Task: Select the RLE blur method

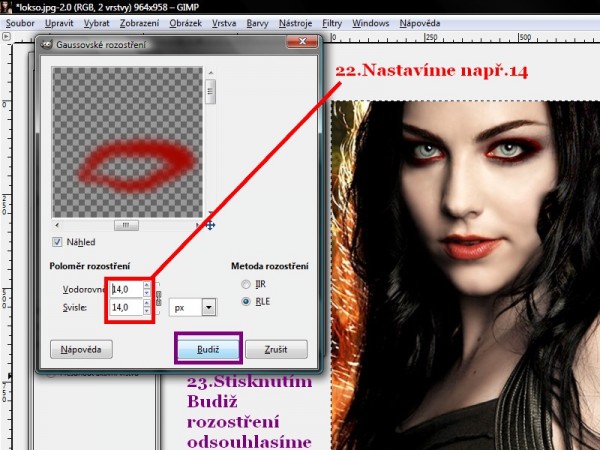Action: [246, 302]
